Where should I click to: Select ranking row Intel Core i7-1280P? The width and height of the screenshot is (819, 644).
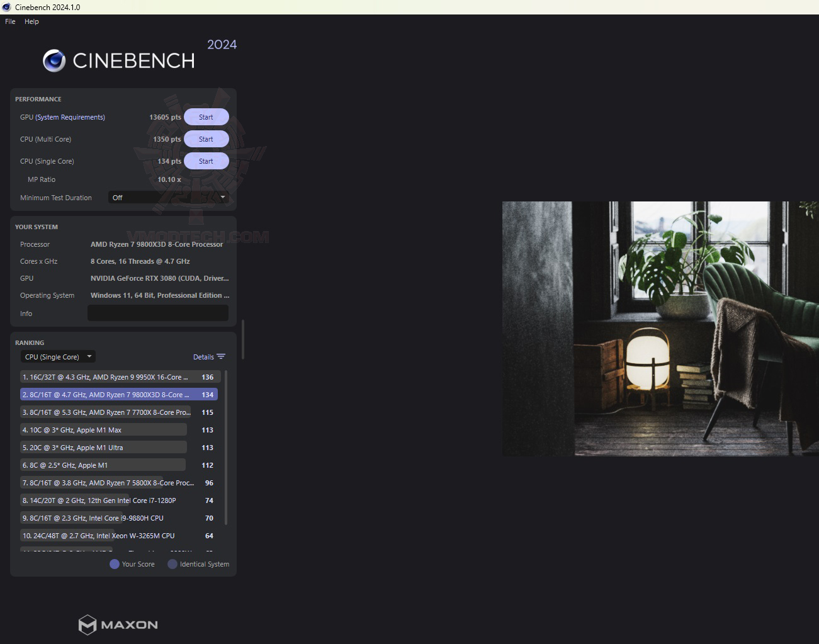tap(120, 500)
